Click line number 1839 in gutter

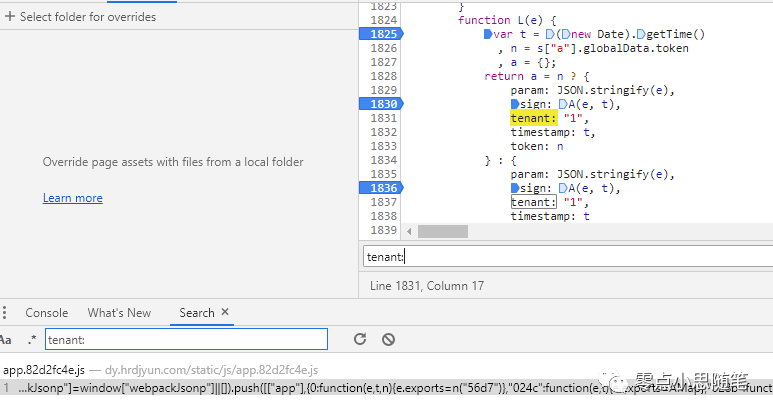384,230
